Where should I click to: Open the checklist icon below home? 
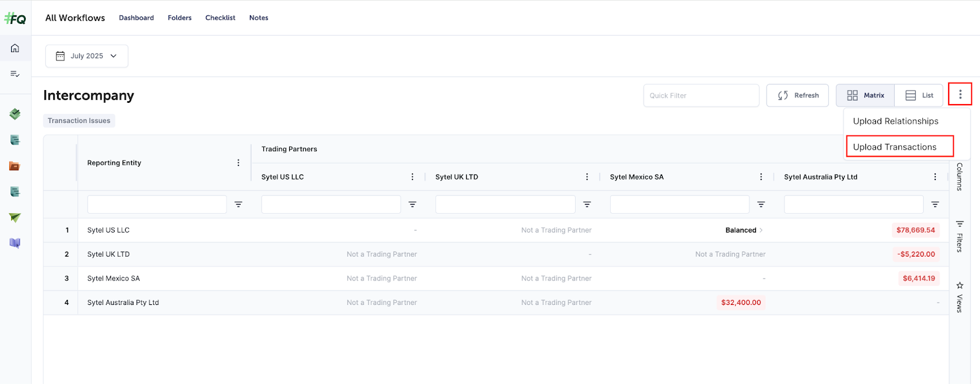coord(15,74)
